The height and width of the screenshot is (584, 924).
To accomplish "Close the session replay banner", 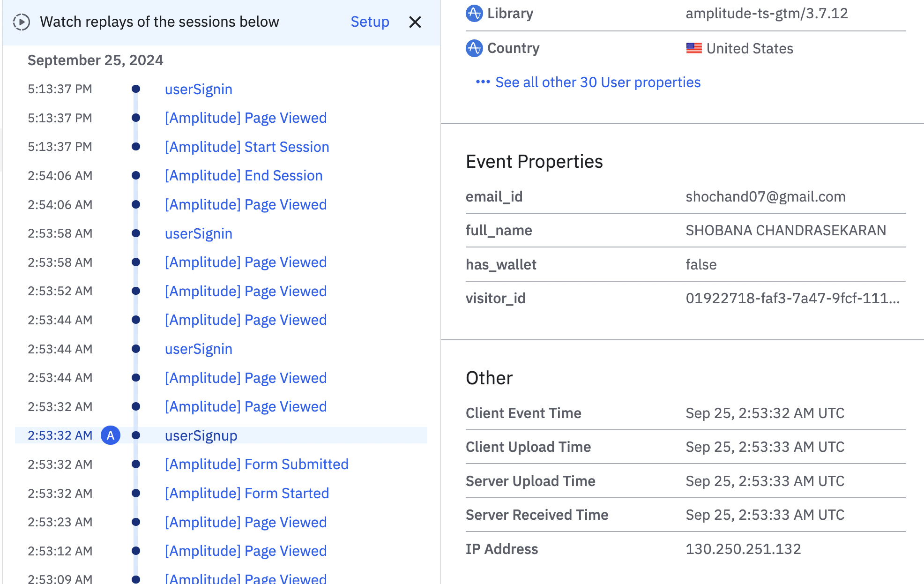I will click(x=415, y=22).
